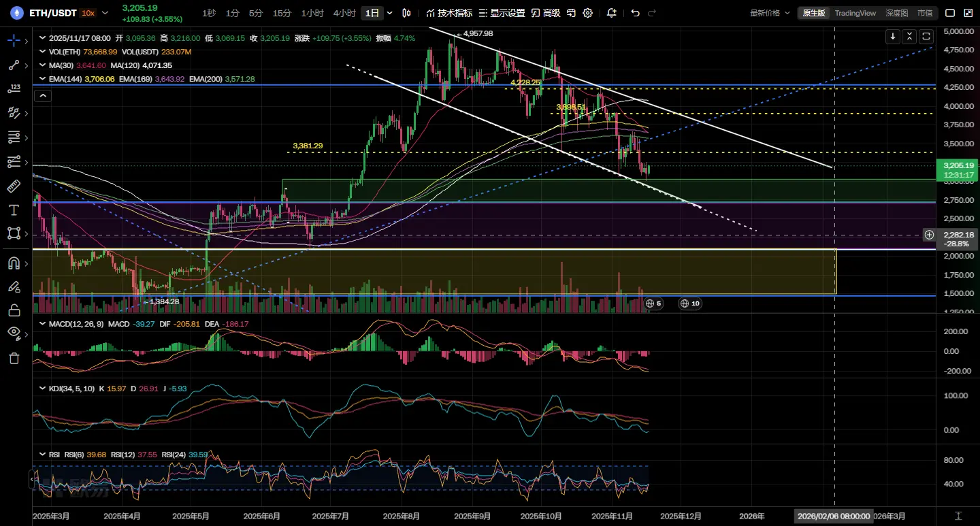This screenshot has height=526, width=980.
Task: Click the down-arrow chart button
Action: tap(893, 36)
